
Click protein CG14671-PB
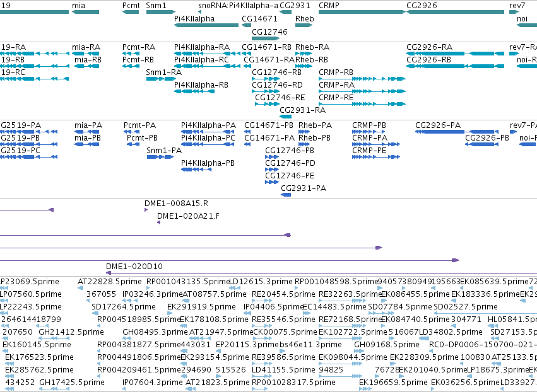[247, 132]
